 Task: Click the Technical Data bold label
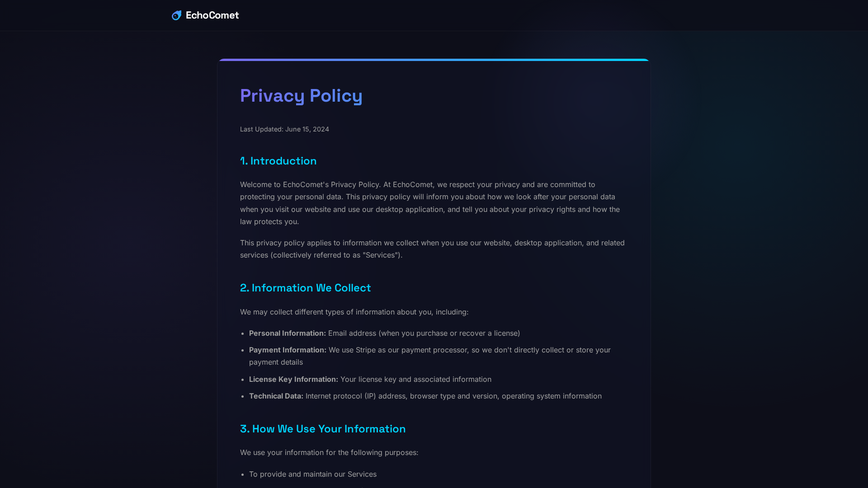pos(276,396)
